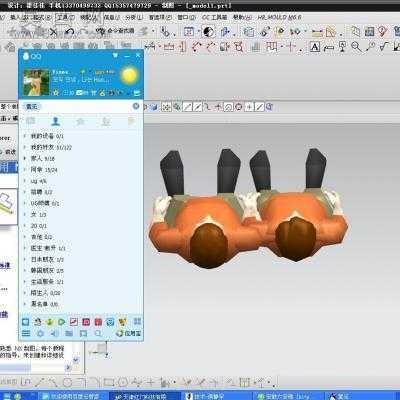Delete selection with the X toolbar icon
This screenshot has width=400, height=400.
pyautogui.click(x=53, y=32)
